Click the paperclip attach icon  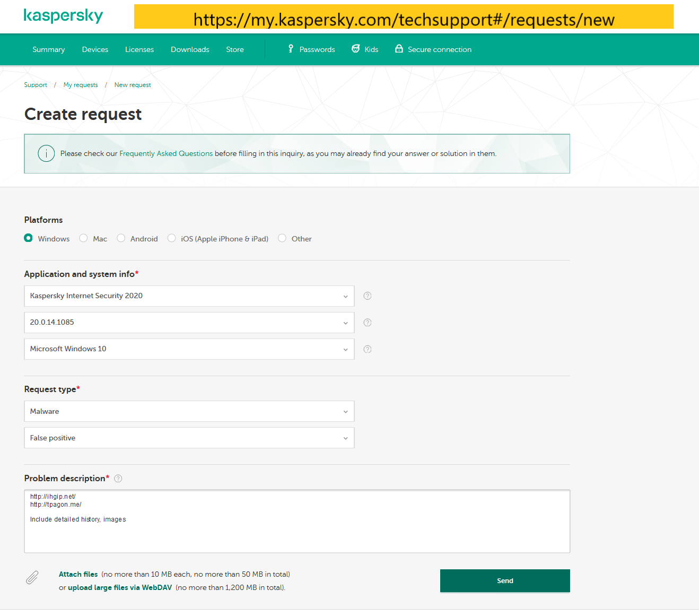point(32,577)
